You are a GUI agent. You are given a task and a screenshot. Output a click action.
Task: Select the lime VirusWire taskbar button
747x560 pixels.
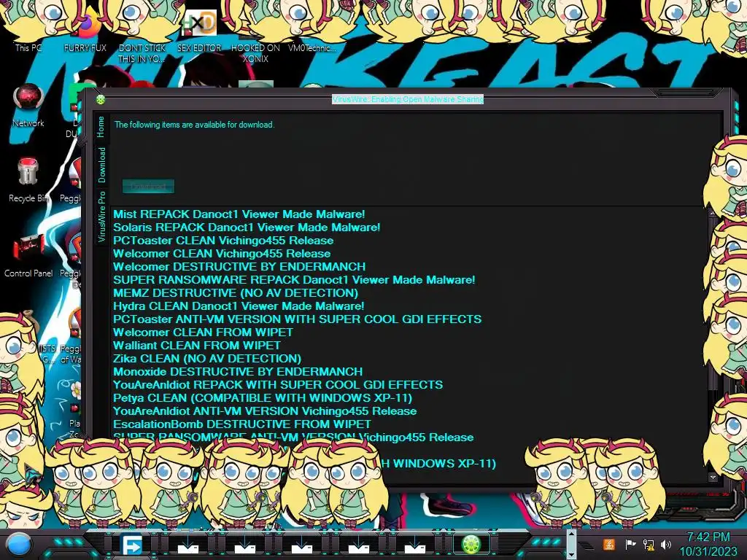[x=471, y=544]
